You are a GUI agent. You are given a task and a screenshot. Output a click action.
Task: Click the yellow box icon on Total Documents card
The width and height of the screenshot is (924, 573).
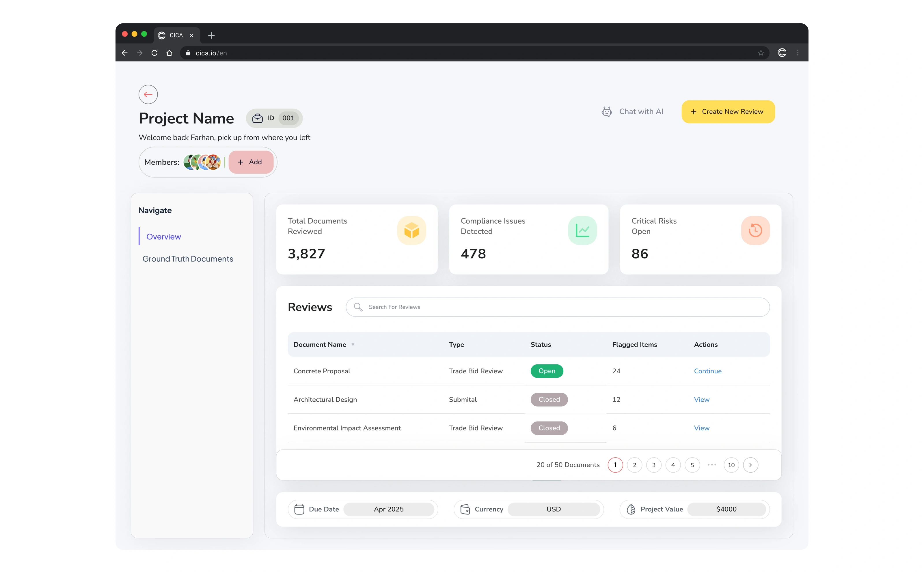point(411,231)
